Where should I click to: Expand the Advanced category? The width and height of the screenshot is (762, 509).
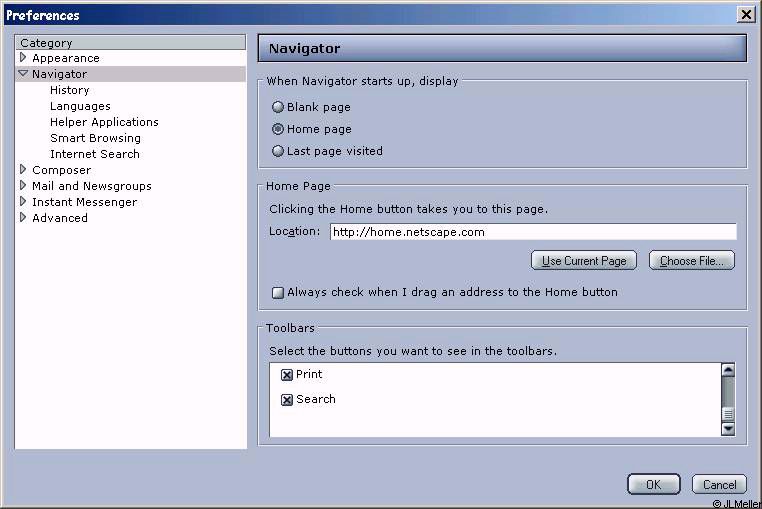pyautogui.click(x=23, y=217)
